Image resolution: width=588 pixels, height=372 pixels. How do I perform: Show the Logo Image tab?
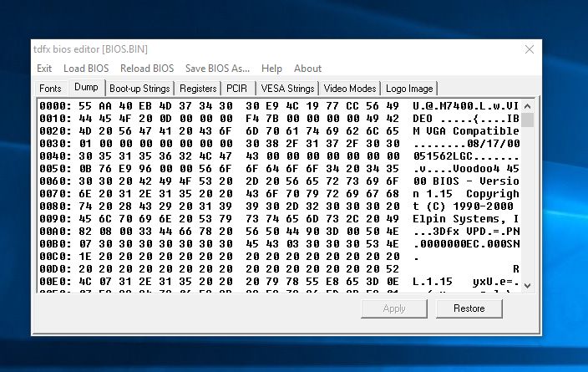click(409, 89)
